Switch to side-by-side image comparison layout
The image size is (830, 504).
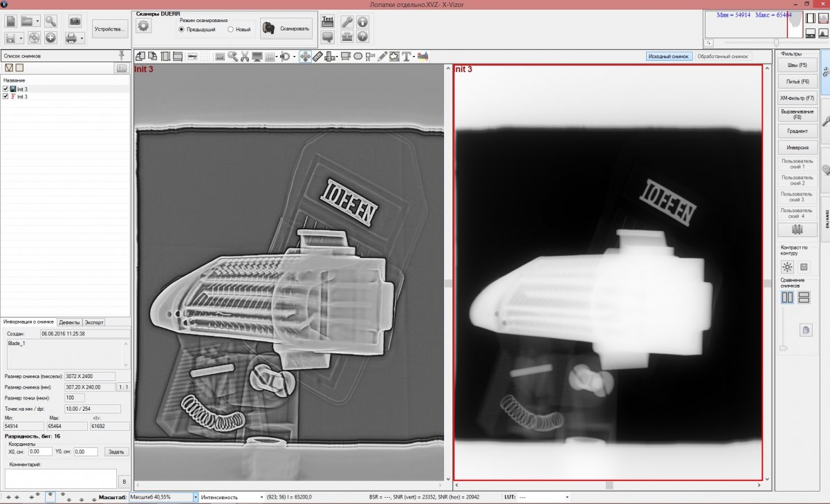coord(787,297)
